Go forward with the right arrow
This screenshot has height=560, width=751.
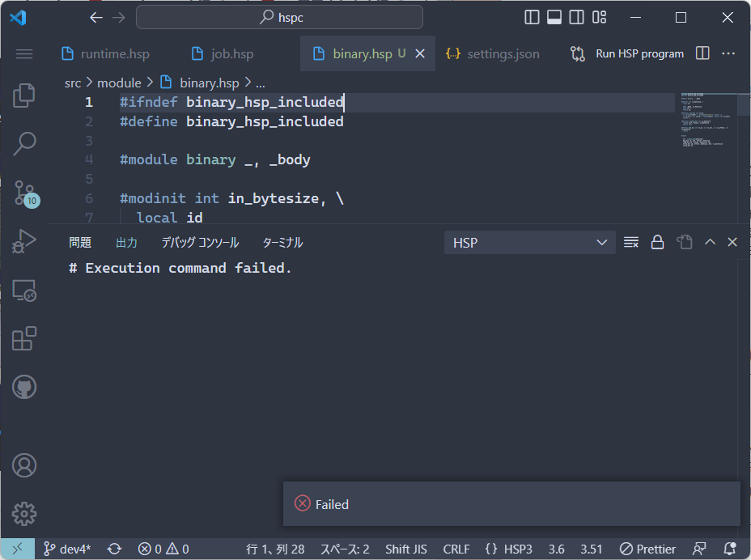[x=118, y=18]
